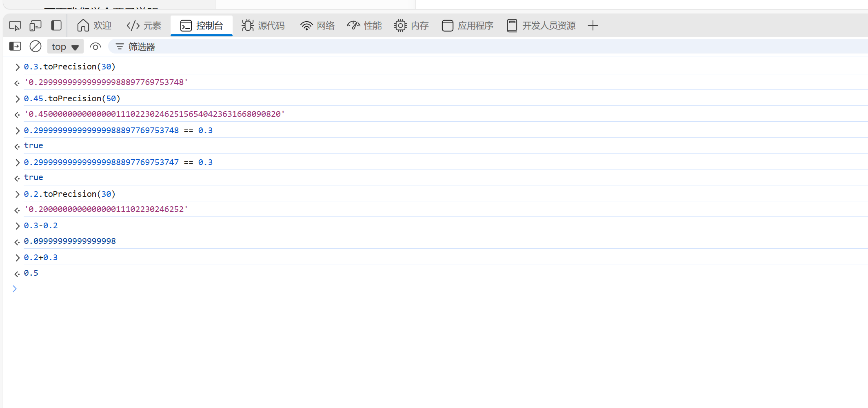Click the plus icon to add more tools
Screen dimensions: 868x408
593,25
